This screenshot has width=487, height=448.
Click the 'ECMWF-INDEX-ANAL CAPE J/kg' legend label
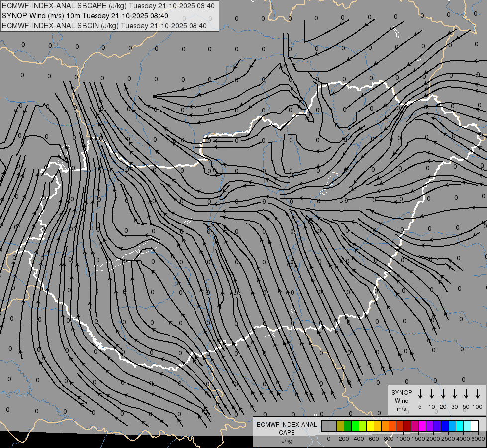coord(287,432)
